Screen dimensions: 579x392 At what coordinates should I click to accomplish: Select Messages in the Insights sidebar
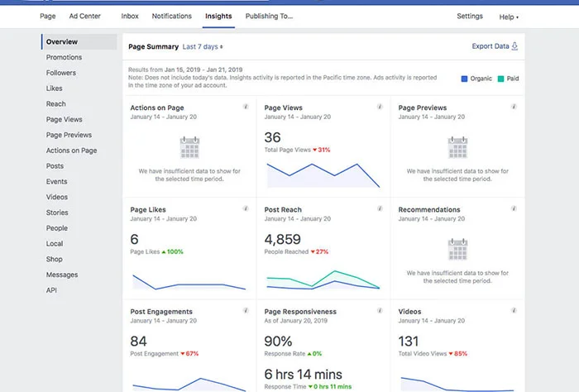(62, 275)
